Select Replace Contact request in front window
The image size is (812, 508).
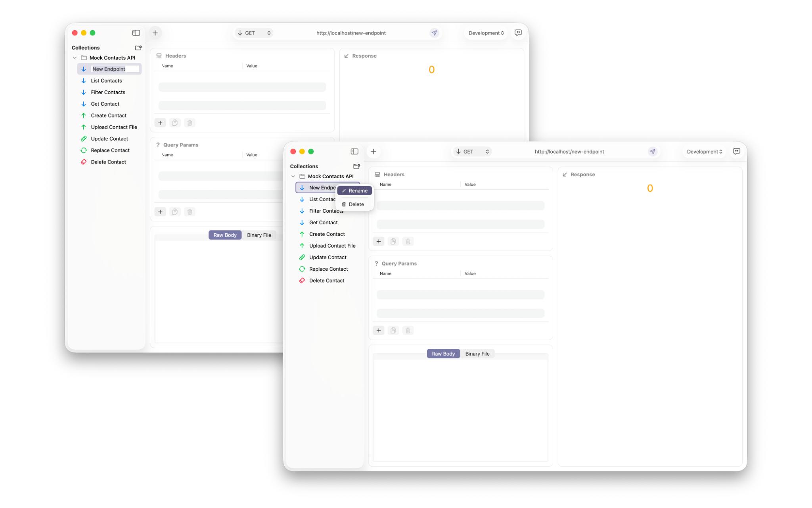pos(328,269)
